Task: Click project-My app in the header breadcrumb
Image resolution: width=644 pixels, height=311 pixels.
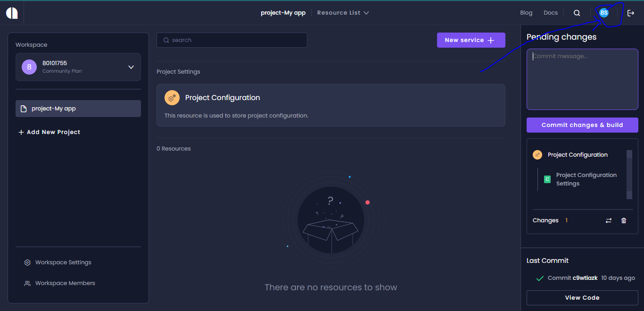Action: 283,13
